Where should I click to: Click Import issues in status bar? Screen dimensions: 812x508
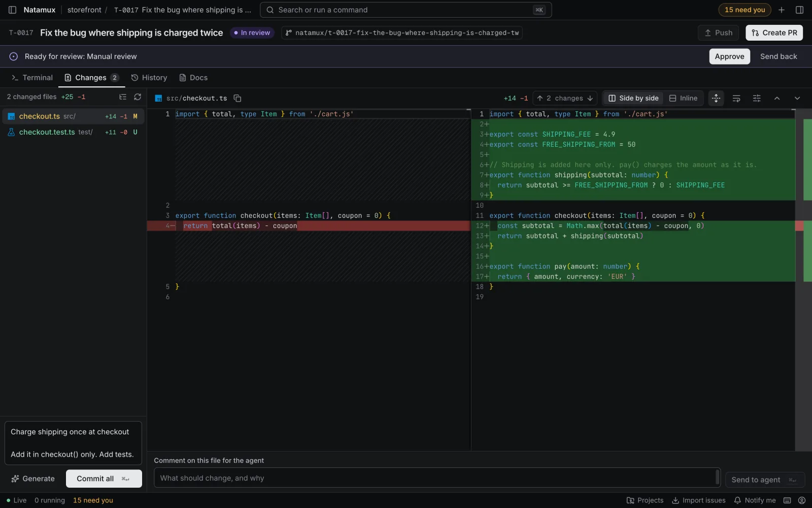click(699, 500)
